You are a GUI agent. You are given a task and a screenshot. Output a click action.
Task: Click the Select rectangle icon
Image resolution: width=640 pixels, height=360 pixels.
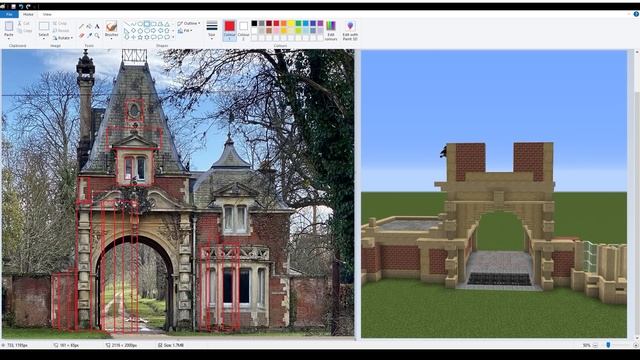(44, 27)
